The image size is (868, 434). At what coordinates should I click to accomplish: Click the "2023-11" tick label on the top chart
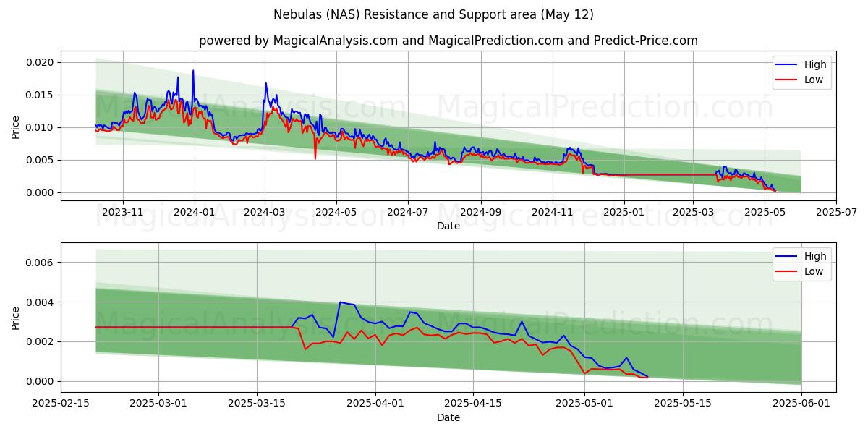[123, 212]
